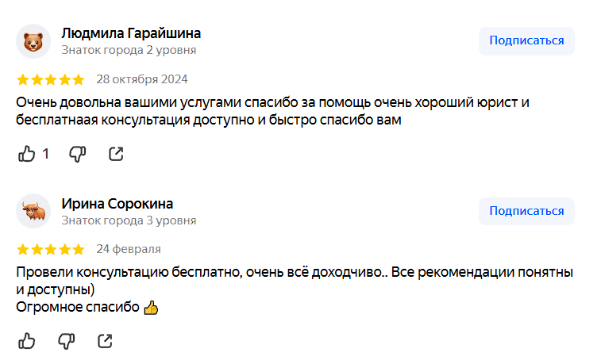Share Людмила Гарайшина's review
The width and height of the screenshot is (601, 364).
click(116, 154)
